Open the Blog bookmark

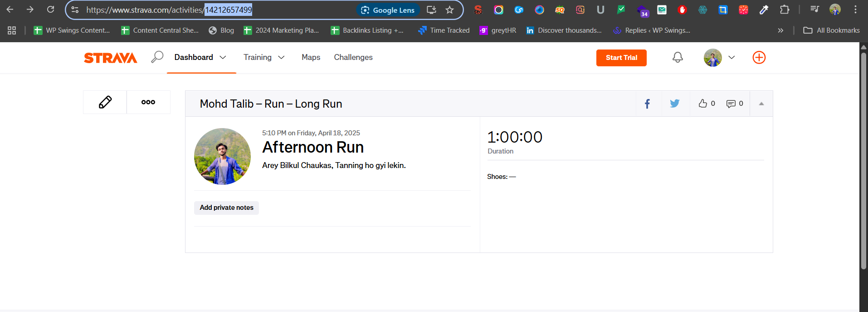(x=221, y=30)
